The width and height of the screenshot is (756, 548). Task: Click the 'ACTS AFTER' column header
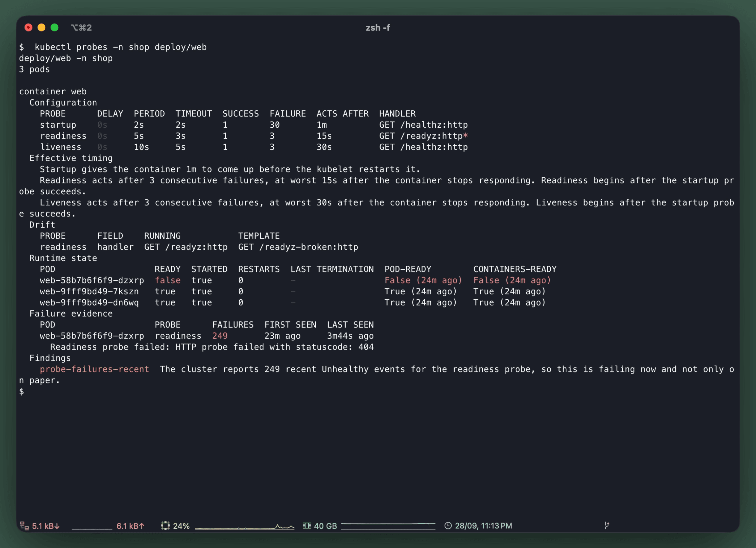coord(343,114)
